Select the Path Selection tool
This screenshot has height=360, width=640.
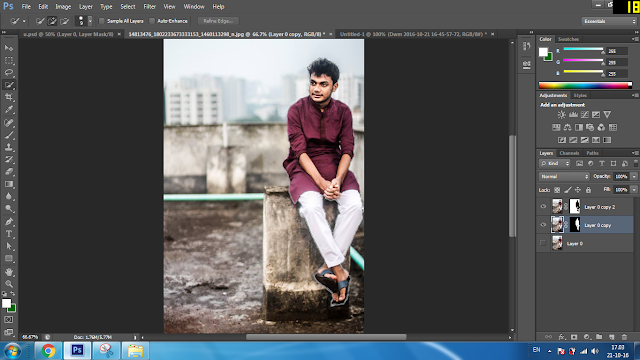pyautogui.click(x=9, y=246)
